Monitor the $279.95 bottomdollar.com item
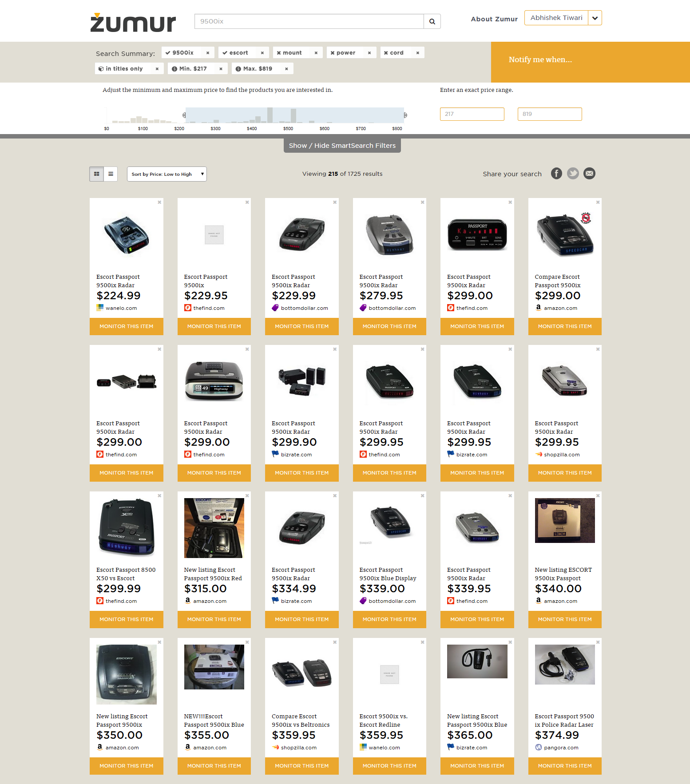The width and height of the screenshot is (690, 784). [x=389, y=326]
